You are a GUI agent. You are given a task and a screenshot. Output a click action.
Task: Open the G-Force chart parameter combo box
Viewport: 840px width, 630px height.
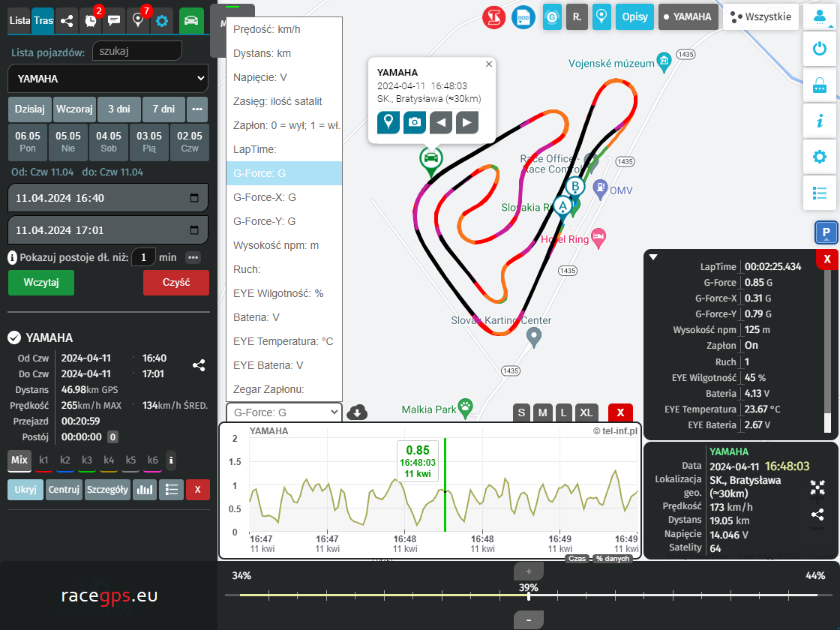284,412
